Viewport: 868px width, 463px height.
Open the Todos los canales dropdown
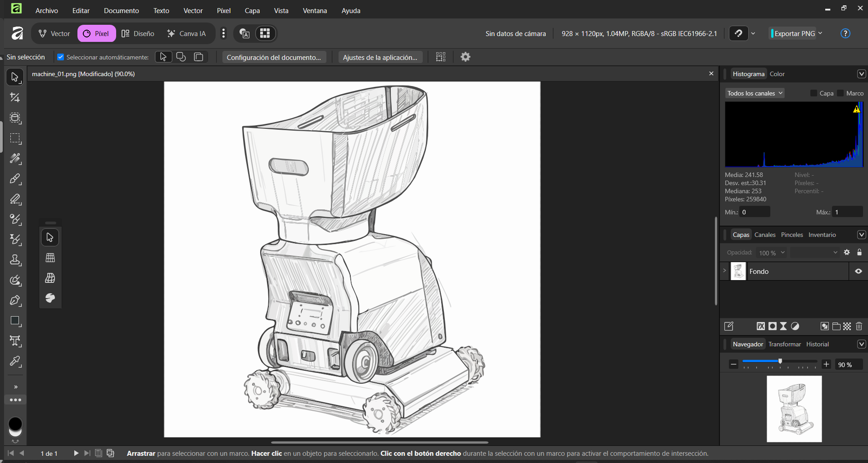[x=755, y=93]
